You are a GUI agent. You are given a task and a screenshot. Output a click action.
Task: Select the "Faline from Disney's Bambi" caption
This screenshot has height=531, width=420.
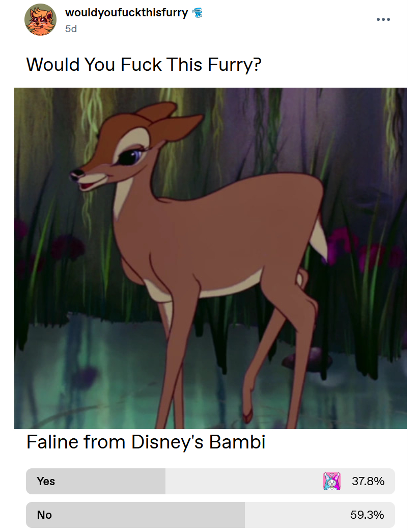click(146, 442)
